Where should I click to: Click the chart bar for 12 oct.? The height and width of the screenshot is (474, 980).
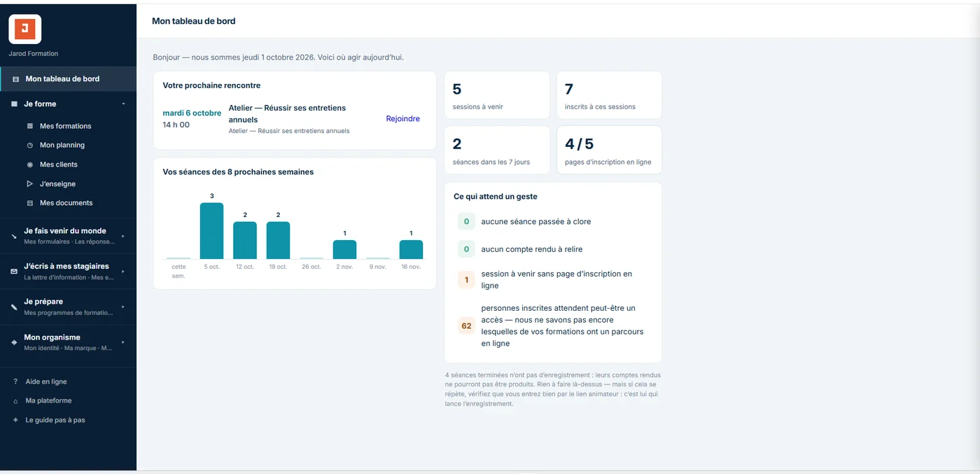click(x=245, y=241)
